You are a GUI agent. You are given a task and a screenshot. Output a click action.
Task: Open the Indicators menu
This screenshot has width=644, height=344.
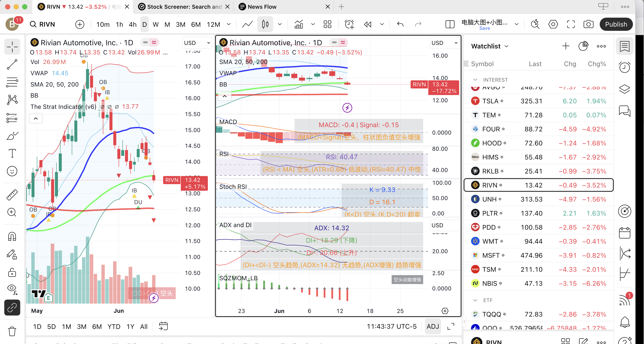299,24
